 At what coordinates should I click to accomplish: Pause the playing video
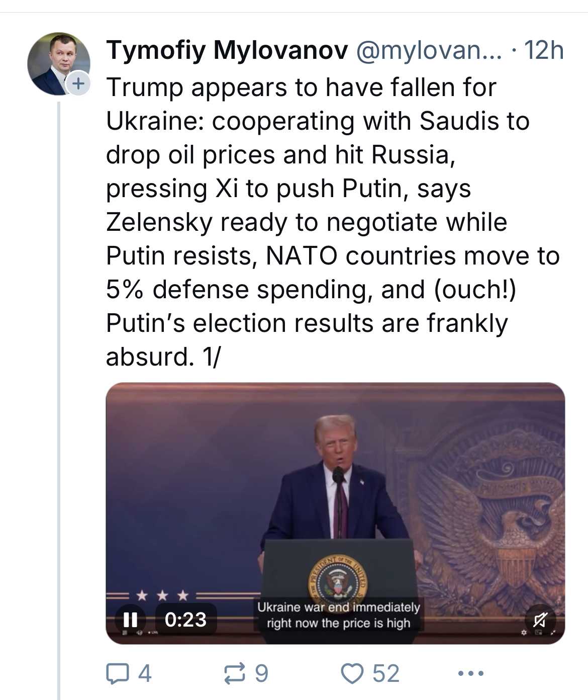point(130,619)
